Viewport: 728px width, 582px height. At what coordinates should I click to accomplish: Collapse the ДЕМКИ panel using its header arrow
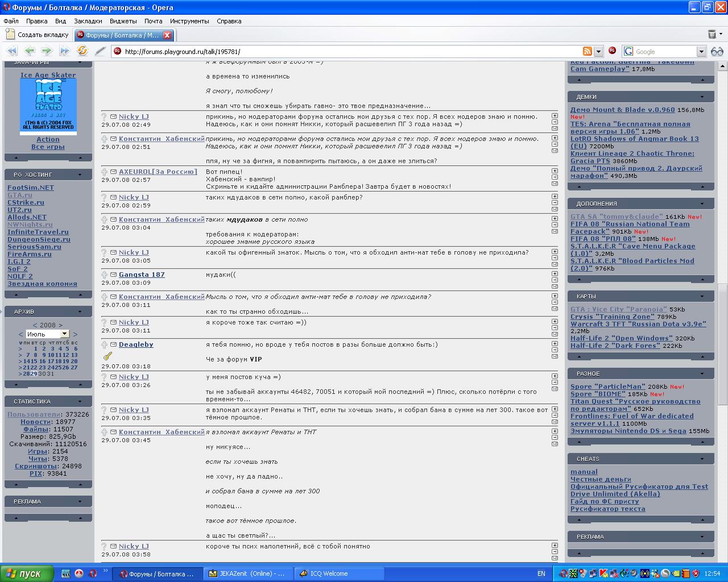coord(702,97)
